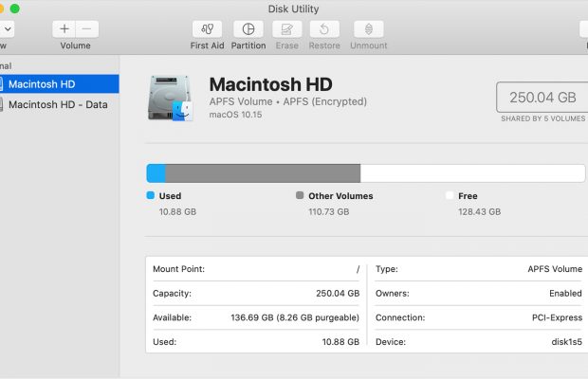This screenshot has height=379, width=588.
Task: Click the green full-screen window button
Action: 14,9
